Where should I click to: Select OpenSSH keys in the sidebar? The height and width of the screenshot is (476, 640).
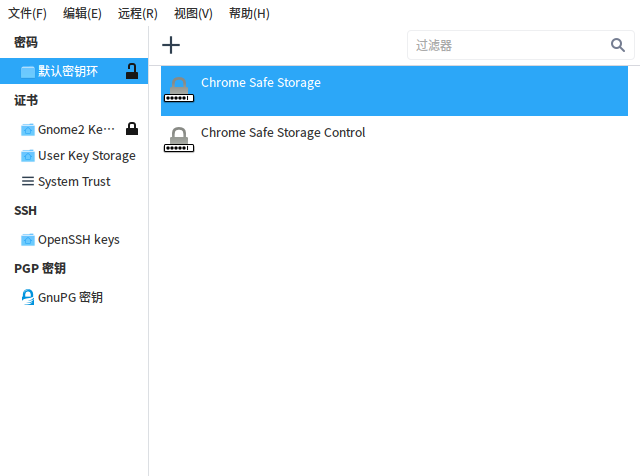coord(74,239)
